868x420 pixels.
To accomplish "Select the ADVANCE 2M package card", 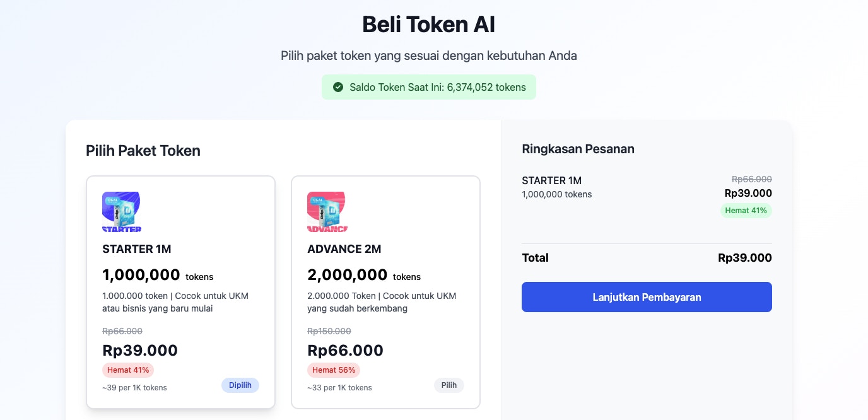I will pyautogui.click(x=385, y=292).
